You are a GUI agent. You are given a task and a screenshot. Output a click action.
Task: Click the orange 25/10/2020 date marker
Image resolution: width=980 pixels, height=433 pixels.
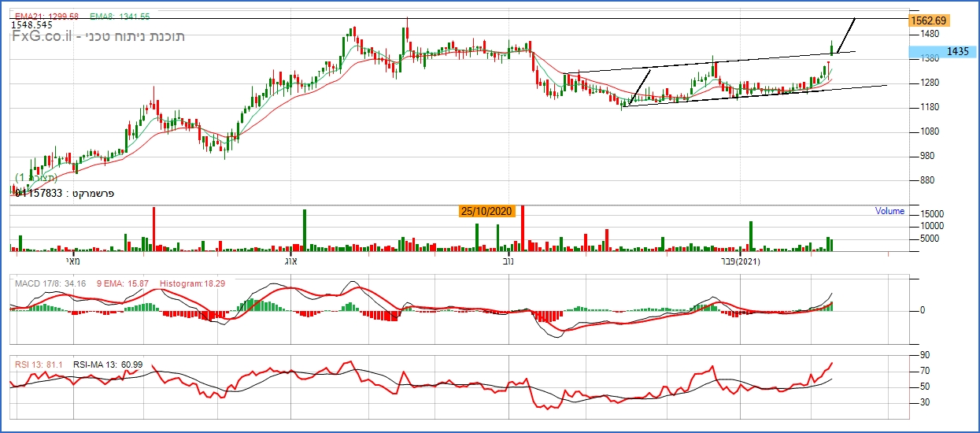[x=487, y=211]
